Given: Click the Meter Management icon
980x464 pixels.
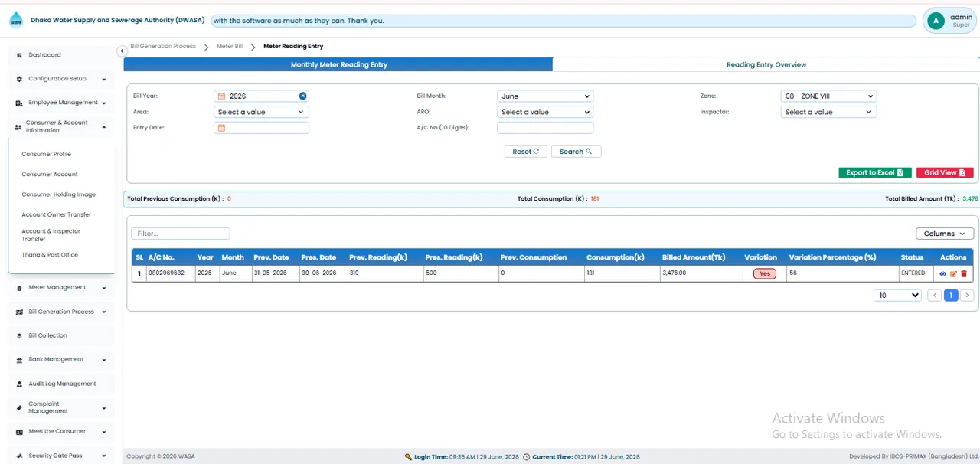Looking at the screenshot, I should tap(19, 288).
